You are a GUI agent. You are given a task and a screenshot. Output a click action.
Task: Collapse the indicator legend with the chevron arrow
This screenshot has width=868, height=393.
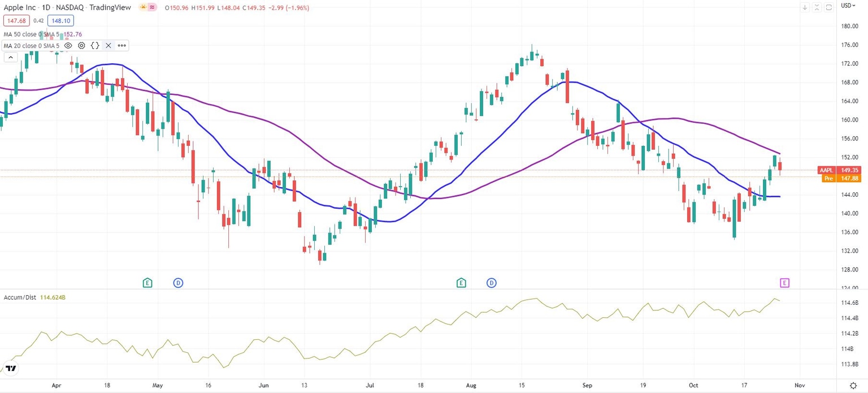(x=11, y=57)
